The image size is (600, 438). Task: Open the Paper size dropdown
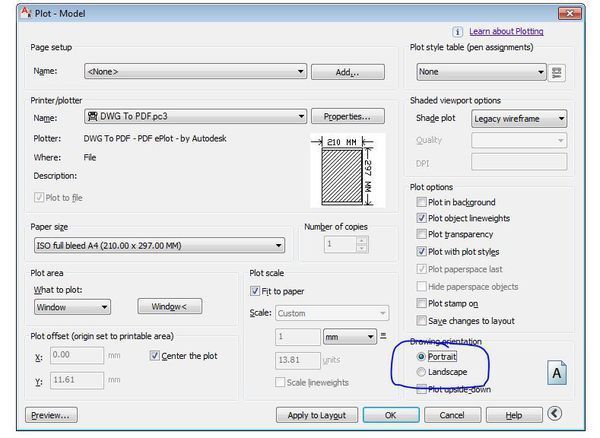point(160,245)
